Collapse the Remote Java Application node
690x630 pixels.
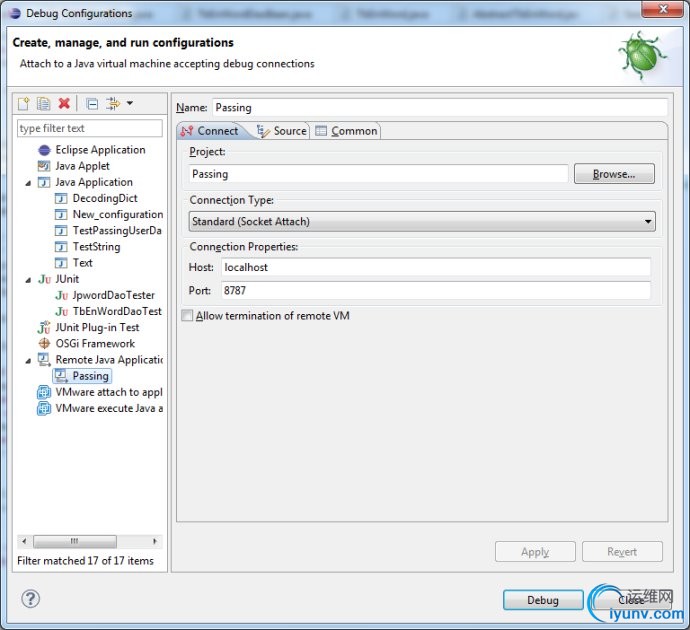pos(28,360)
